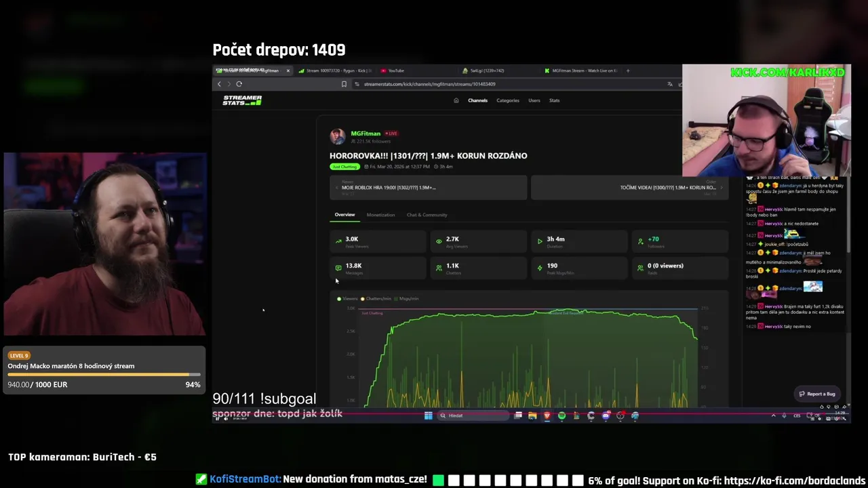Click the play icon on the Duration card
This screenshot has height=488, width=868.
(x=540, y=241)
